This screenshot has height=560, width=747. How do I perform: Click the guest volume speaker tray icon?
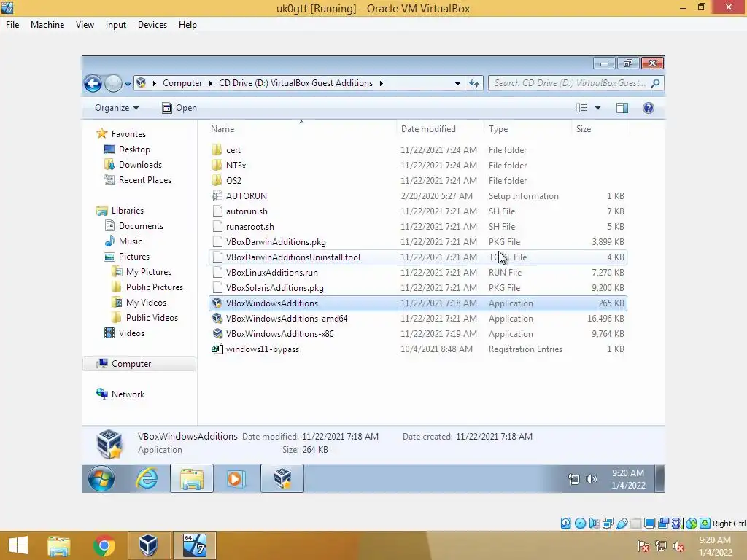[x=591, y=479]
